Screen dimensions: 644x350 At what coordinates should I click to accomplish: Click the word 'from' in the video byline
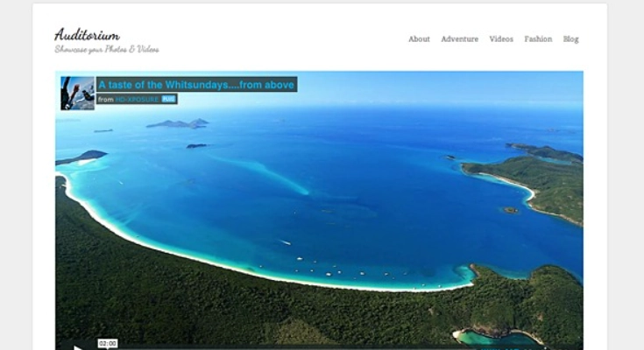[105, 99]
